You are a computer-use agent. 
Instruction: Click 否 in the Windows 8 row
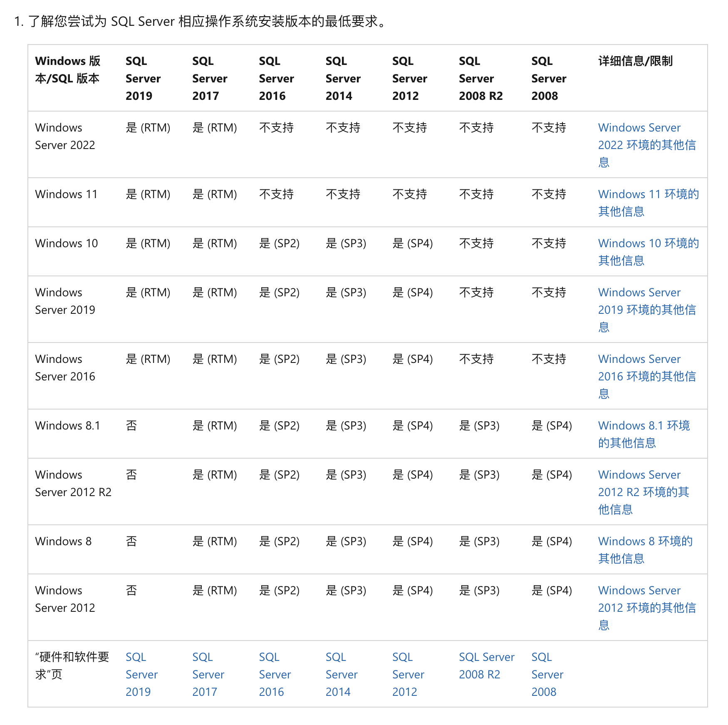[x=131, y=541]
